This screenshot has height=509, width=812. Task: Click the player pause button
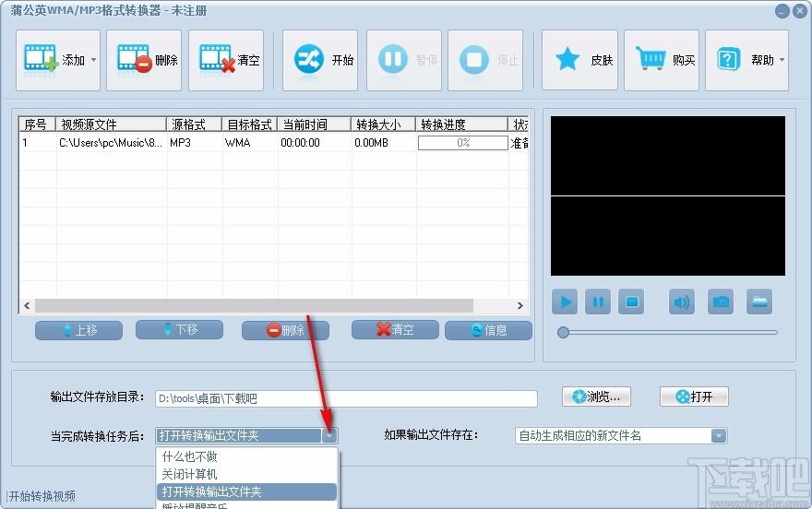(598, 302)
